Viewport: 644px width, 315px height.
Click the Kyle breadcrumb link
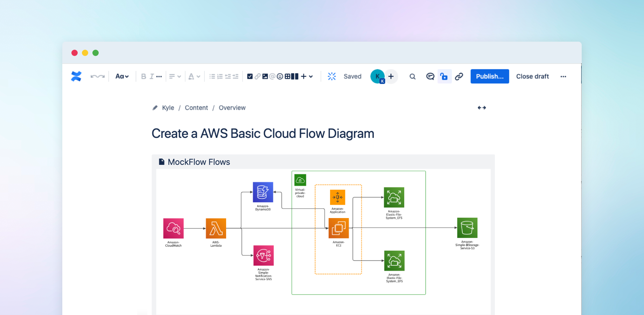168,108
